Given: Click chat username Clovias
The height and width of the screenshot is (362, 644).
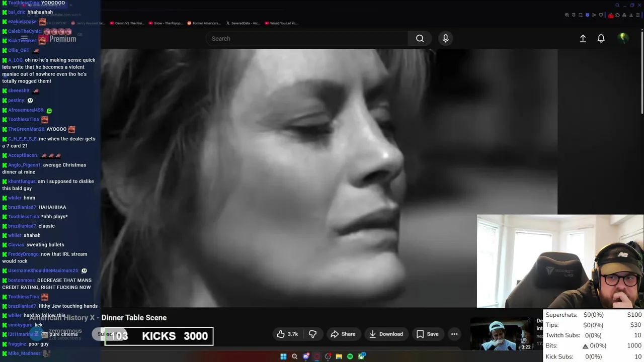Looking at the screenshot, I should pos(16,245).
